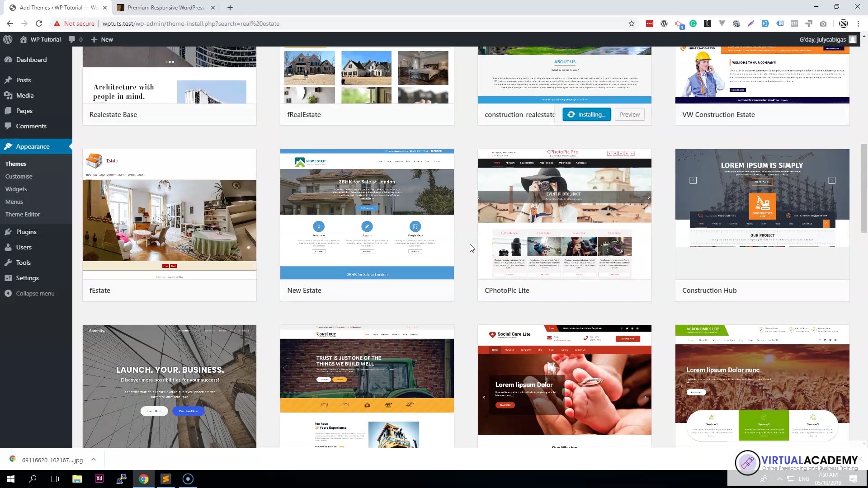Select the CPhotoPic Lite theme thumbnail

point(565,214)
